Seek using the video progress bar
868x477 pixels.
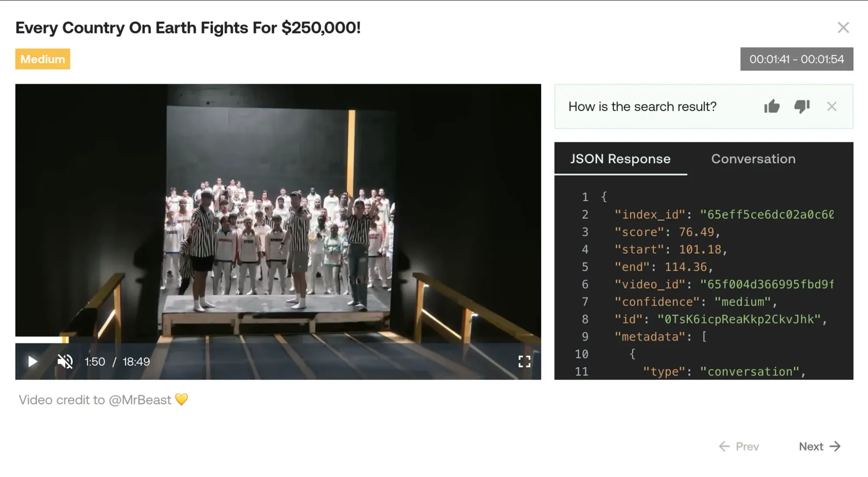coord(278,339)
